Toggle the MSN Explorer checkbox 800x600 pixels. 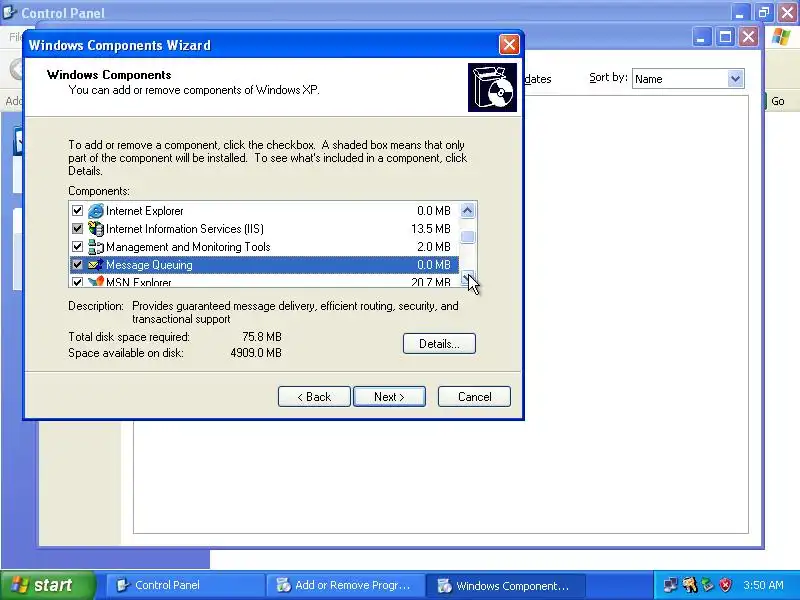click(78, 282)
